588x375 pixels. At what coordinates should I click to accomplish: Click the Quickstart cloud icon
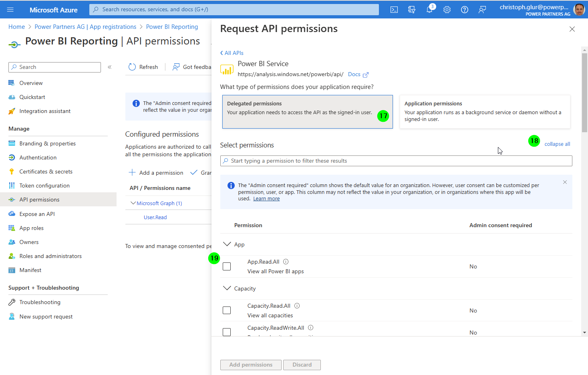pyautogui.click(x=12, y=97)
